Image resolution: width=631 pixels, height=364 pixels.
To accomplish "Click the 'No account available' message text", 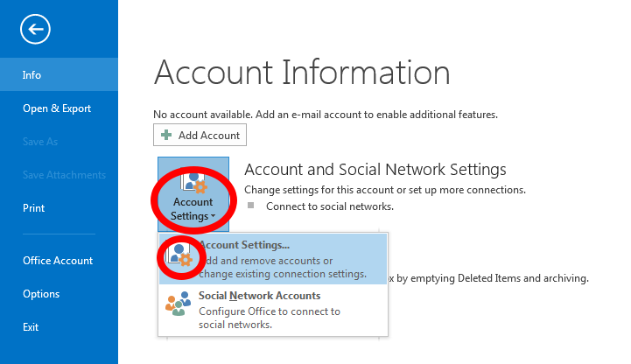I will coord(326,115).
